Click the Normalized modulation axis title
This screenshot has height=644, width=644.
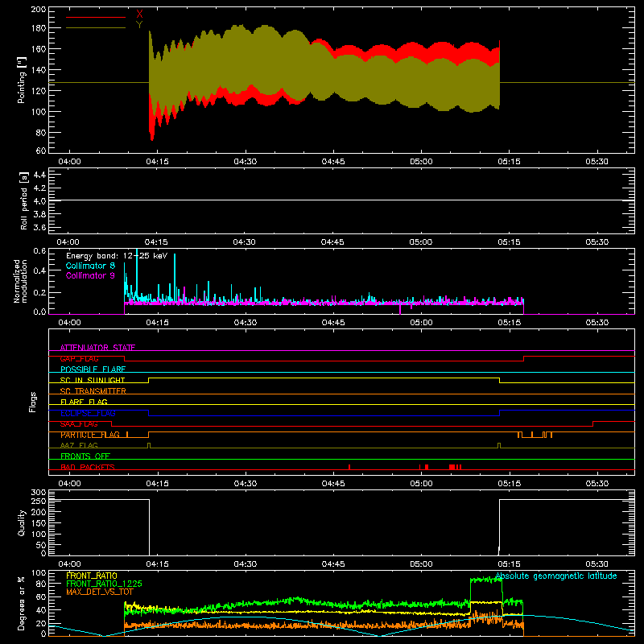pos(20,281)
